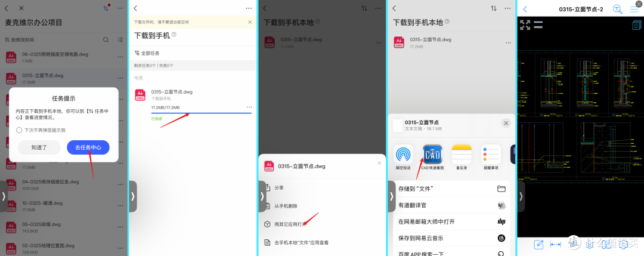Image resolution: width=644 pixels, height=256 pixels.
Task: Dismiss the 下载文件时 warning banner
Action: coord(250,21)
